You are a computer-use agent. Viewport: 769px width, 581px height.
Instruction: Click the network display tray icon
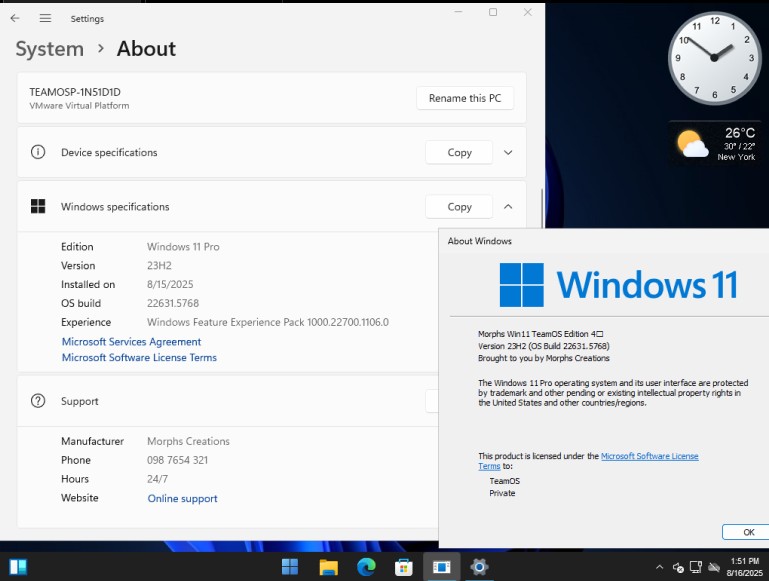pyautogui.click(x=695, y=567)
